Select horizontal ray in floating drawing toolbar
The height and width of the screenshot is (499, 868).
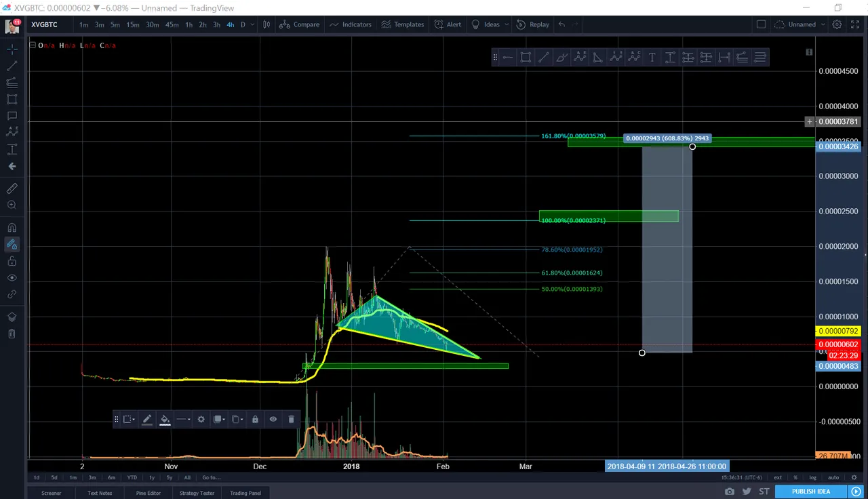[507, 58]
